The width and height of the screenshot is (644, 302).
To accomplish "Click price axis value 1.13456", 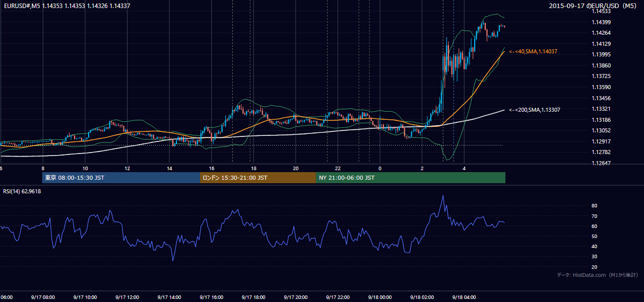I will click(602, 99).
